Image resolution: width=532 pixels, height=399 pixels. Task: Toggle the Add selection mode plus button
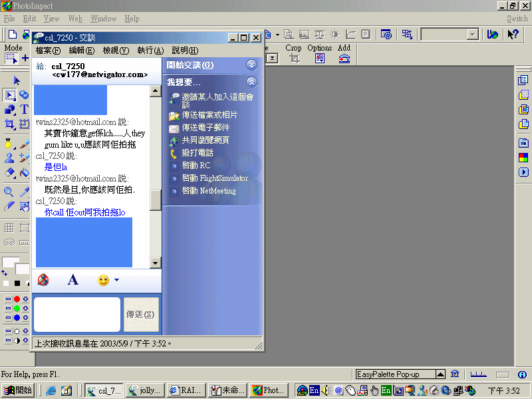point(25,59)
